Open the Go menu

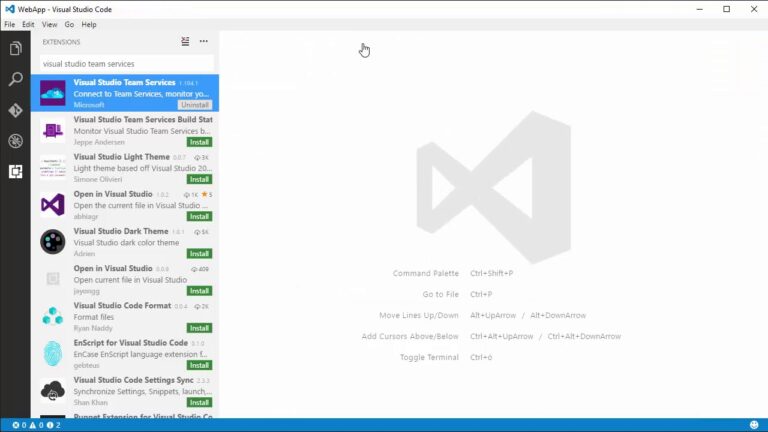click(x=69, y=24)
